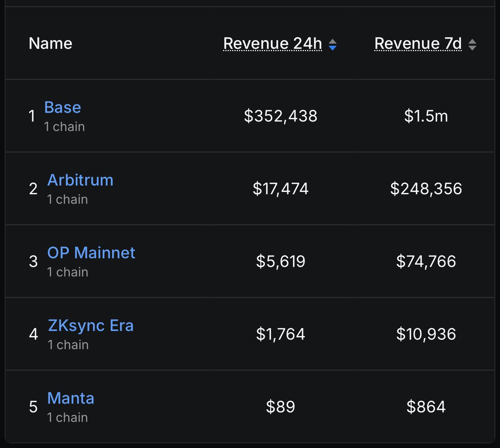Screen dimensions: 500x448
Task: Select Base 24h revenue $352,438
Action: 281,116
